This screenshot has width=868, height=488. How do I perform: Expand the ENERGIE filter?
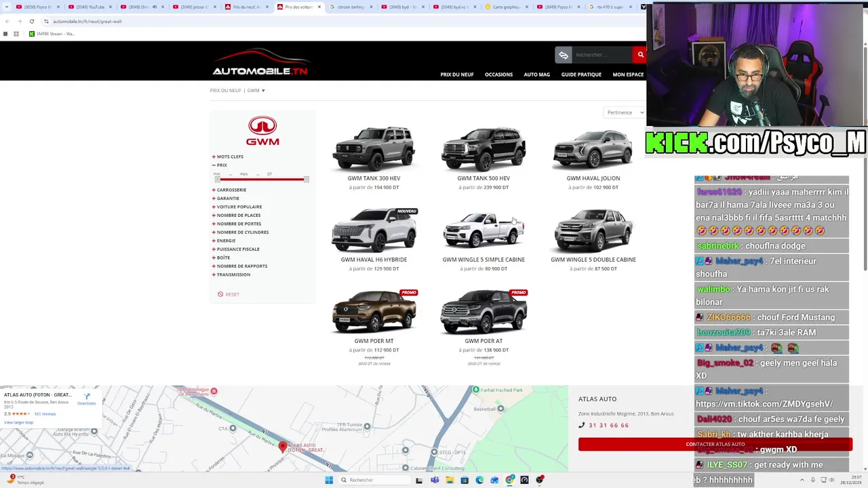[224, 241]
